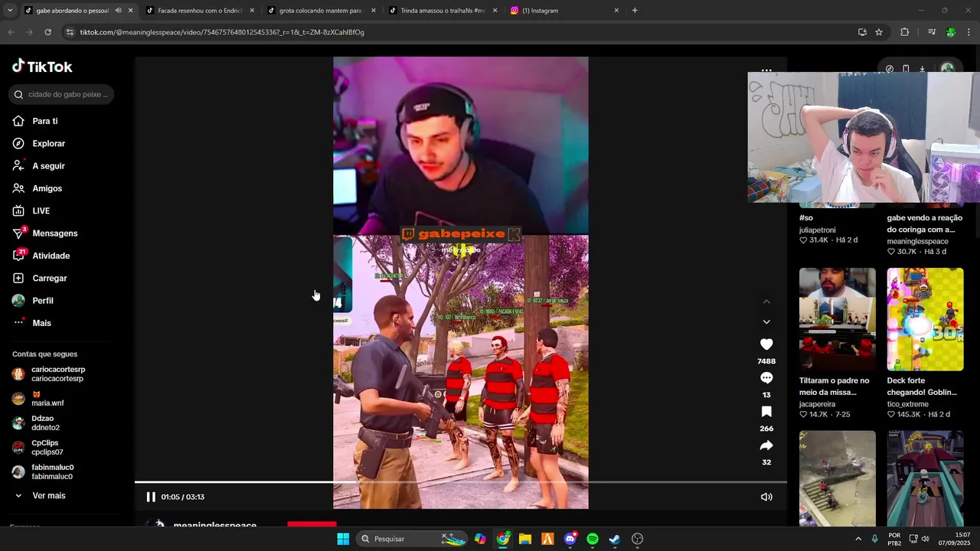Open File Explorer from taskbar
980x551 pixels.
[x=525, y=539]
